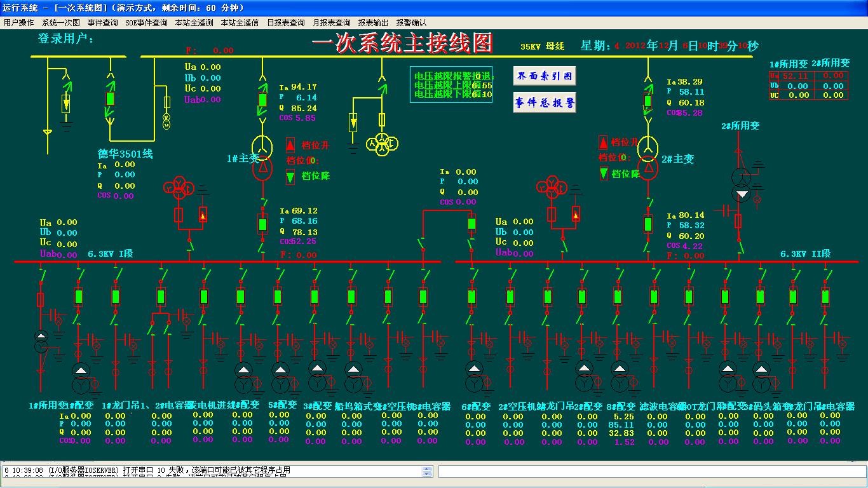
Task: Select 报警确认 in the menu bar
Action: coord(411,23)
